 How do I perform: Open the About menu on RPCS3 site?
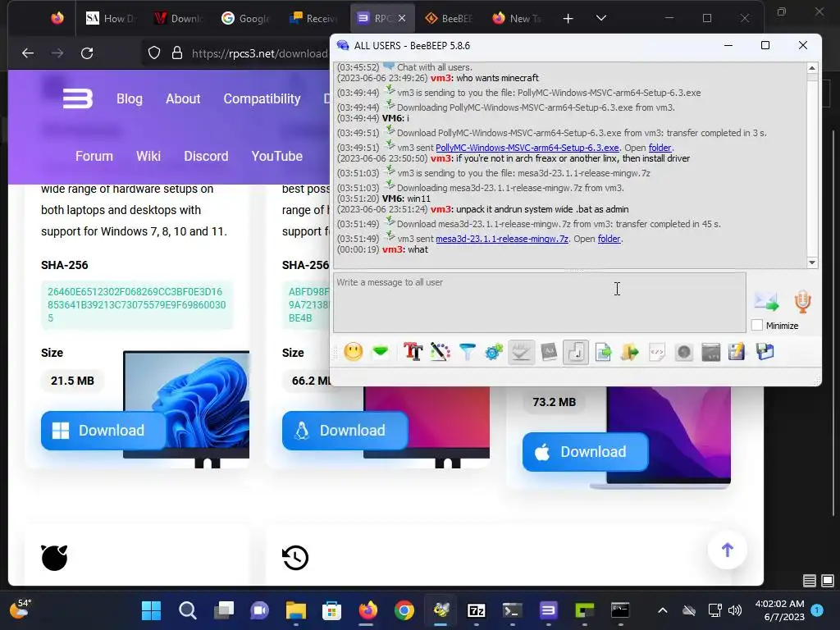pyautogui.click(x=183, y=98)
